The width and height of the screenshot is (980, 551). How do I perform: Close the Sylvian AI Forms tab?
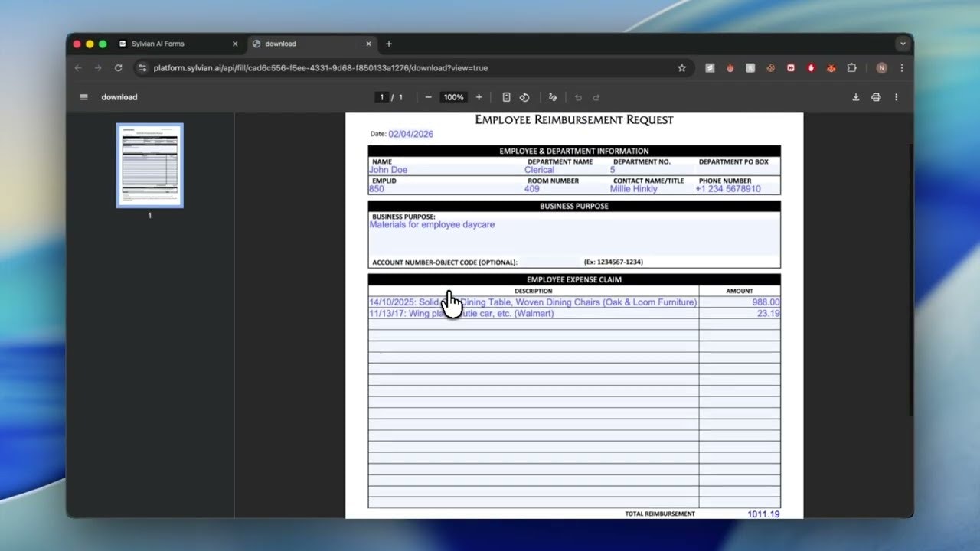click(x=235, y=44)
